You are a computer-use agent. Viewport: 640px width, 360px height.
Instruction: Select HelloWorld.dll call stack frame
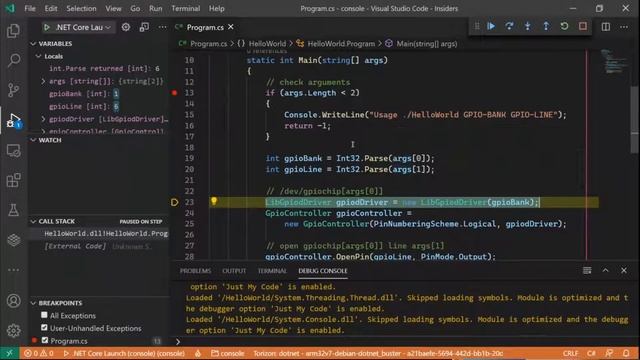[105, 233]
